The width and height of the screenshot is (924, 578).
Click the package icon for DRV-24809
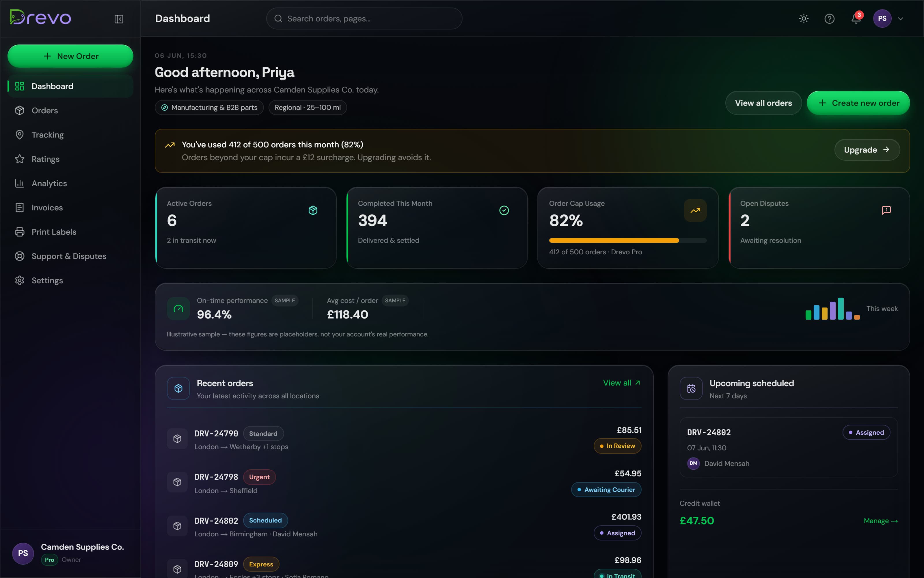click(177, 569)
